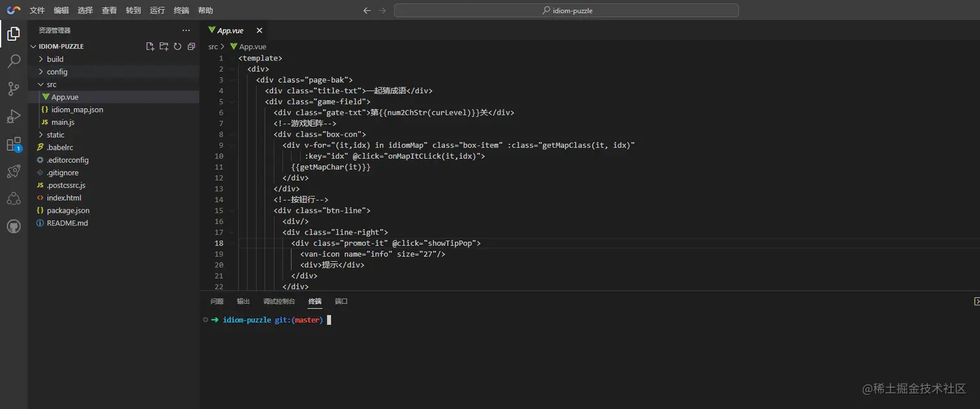Open the package.json file
980x409 pixels.
tap(113, 211)
